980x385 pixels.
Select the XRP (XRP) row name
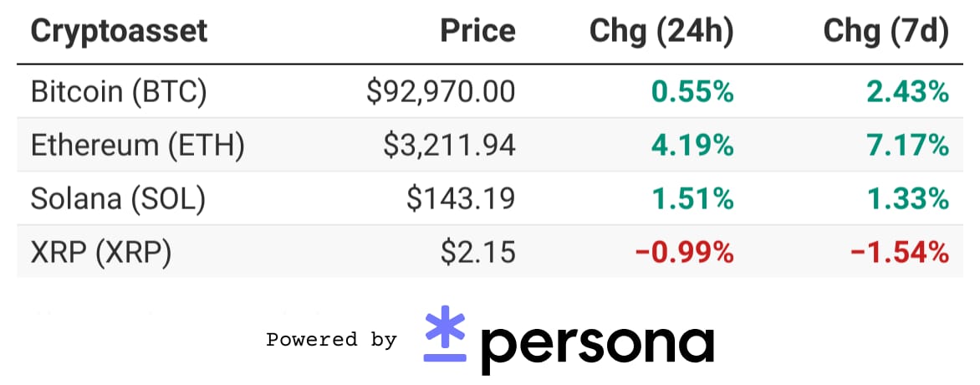(x=101, y=252)
